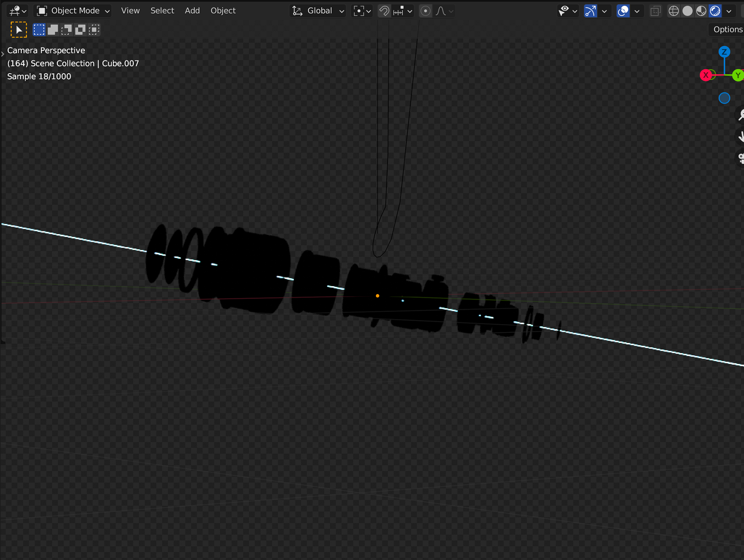Open the Object Mode dropdown
The height and width of the screenshot is (560, 744).
[x=73, y=11]
